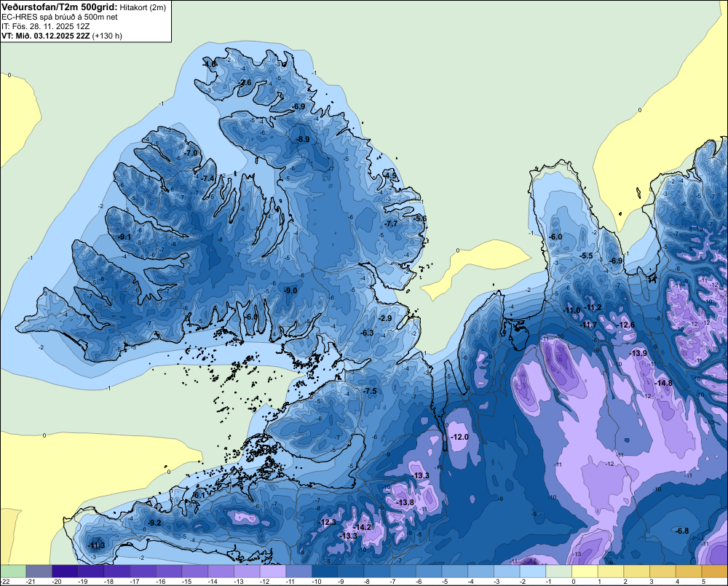
Task: Click the -2.9 temperature label
Action: [x=385, y=318]
